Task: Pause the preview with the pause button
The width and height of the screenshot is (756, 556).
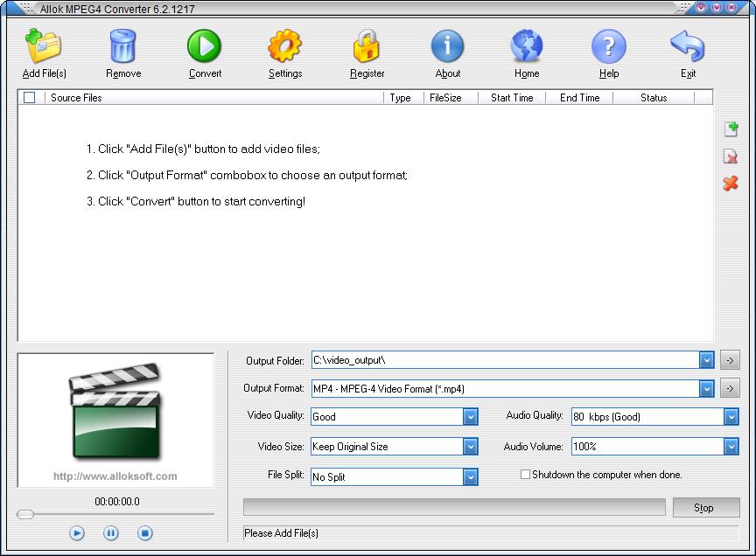Action: tap(111, 533)
